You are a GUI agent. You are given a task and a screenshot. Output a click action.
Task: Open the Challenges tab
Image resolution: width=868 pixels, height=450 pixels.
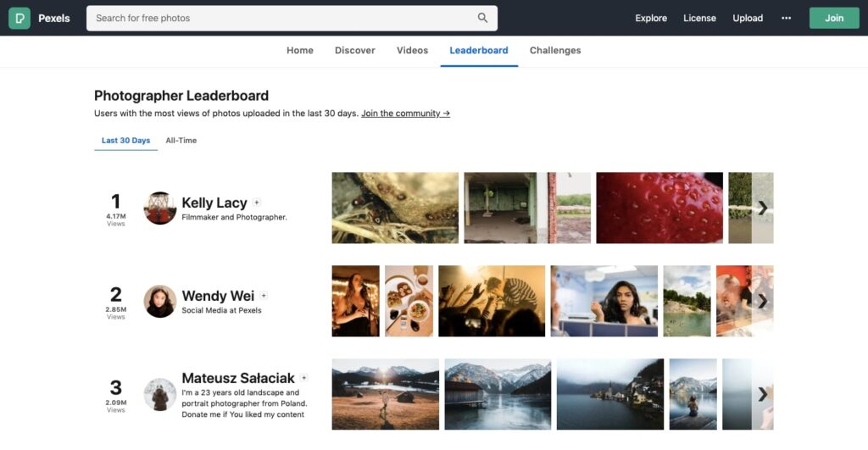coord(555,51)
